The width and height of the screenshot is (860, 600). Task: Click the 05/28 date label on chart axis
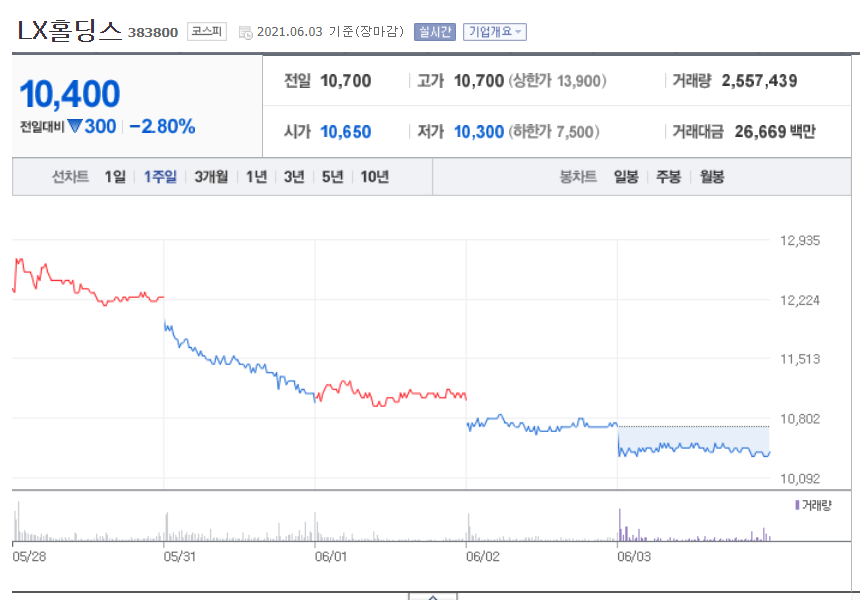pyautogui.click(x=29, y=557)
